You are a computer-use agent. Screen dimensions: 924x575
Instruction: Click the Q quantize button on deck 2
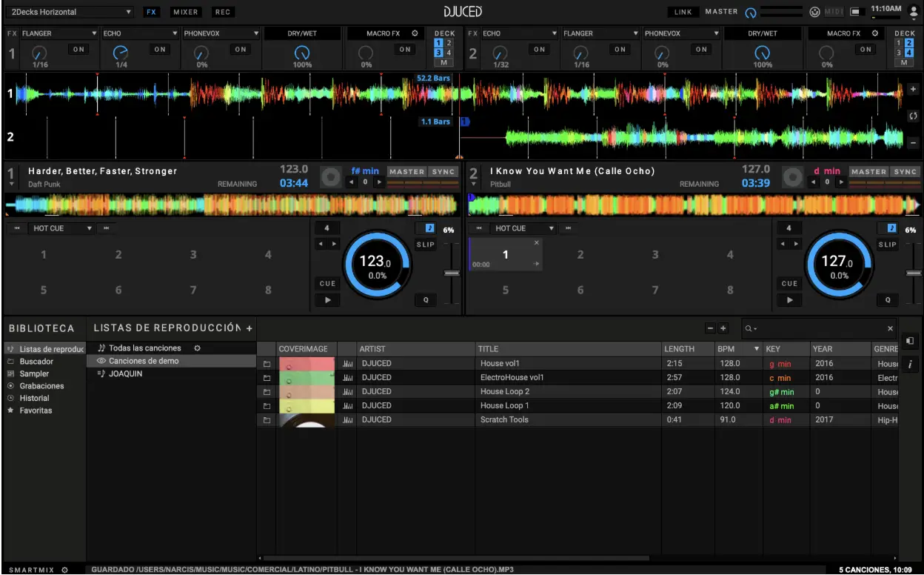887,300
